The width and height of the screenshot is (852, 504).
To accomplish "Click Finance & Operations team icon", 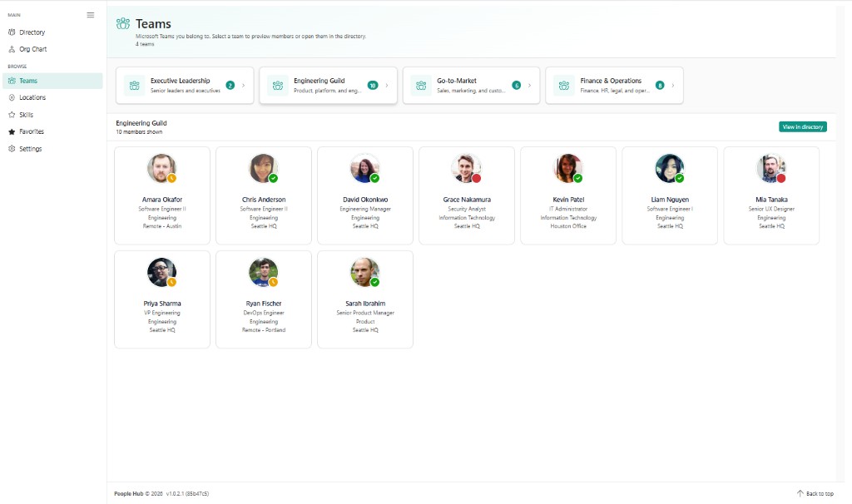I will [564, 86].
